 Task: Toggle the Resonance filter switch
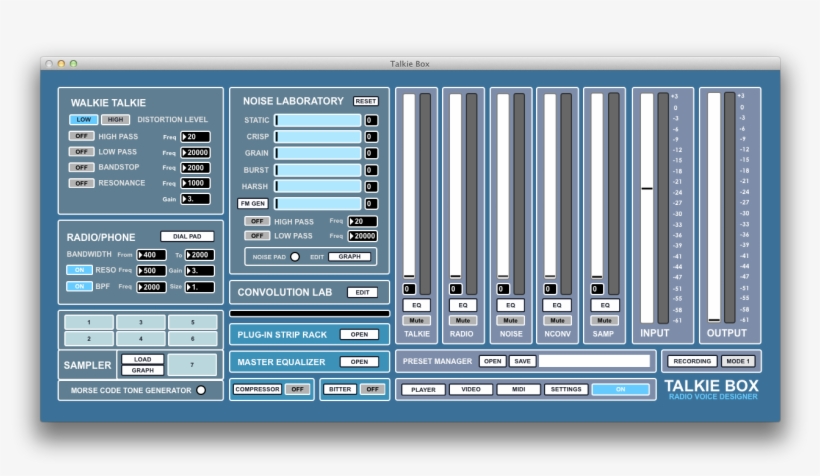pos(81,183)
